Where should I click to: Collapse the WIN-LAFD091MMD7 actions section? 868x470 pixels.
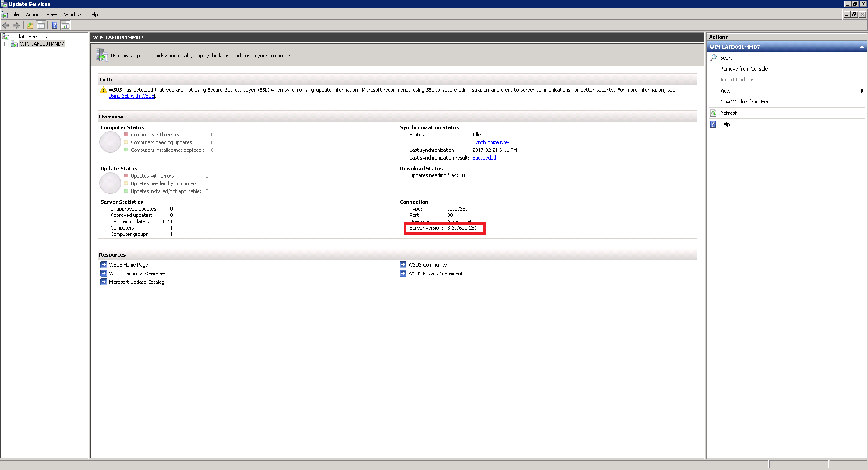point(862,47)
